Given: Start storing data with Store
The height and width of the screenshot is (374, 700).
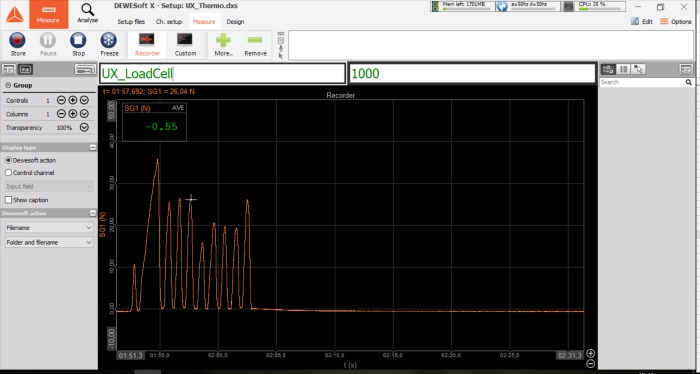Looking at the screenshot, I should point(18,44).
